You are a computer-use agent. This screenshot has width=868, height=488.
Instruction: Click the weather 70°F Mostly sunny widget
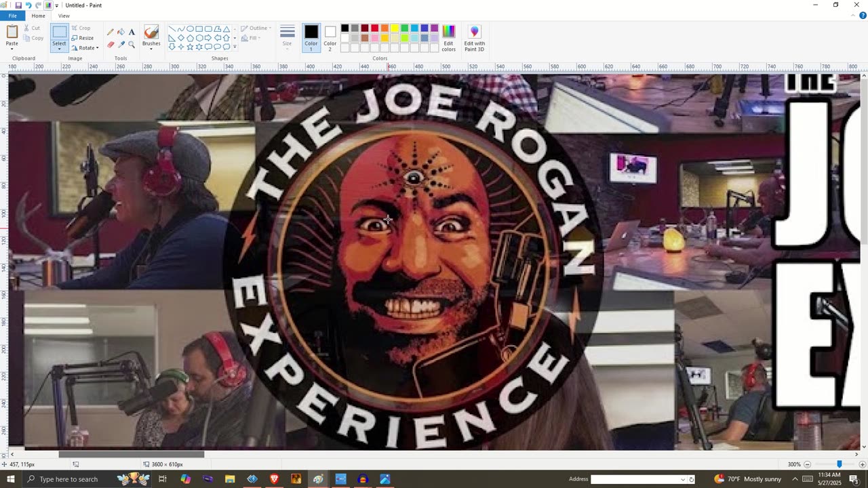tap(747, 479)
